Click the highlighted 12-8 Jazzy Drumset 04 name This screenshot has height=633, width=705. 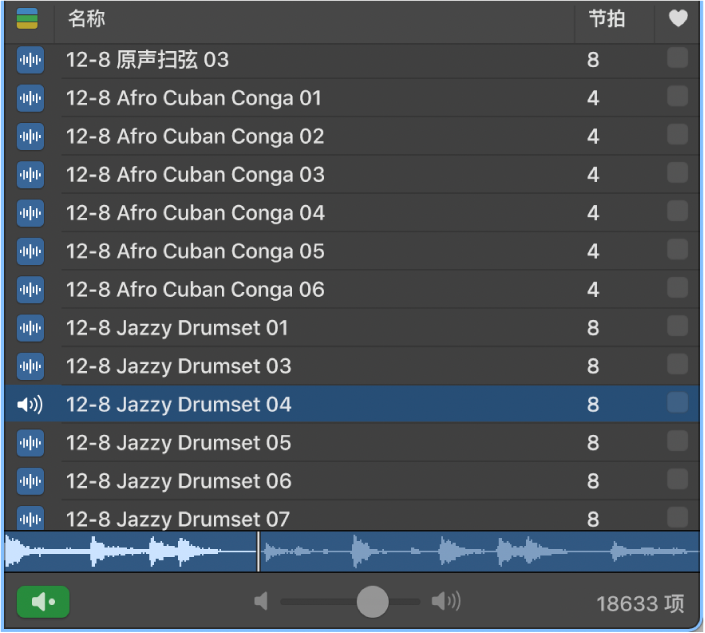pyautogui.click(x=178, y=405)
